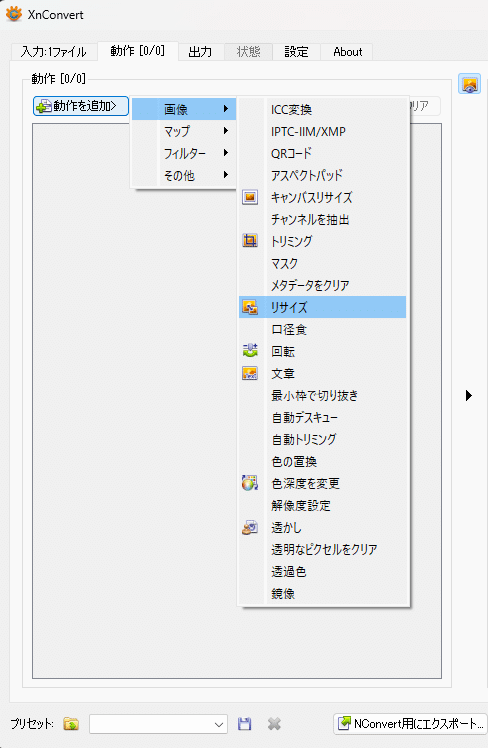Add the 回転 action

pyautogui.click(x=322, y=351)
